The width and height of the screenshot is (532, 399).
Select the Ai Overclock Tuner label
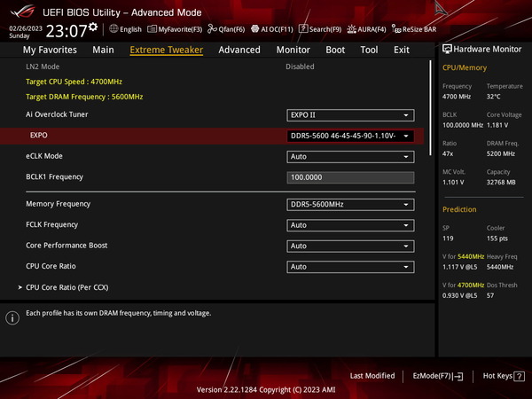coord(57,114)
